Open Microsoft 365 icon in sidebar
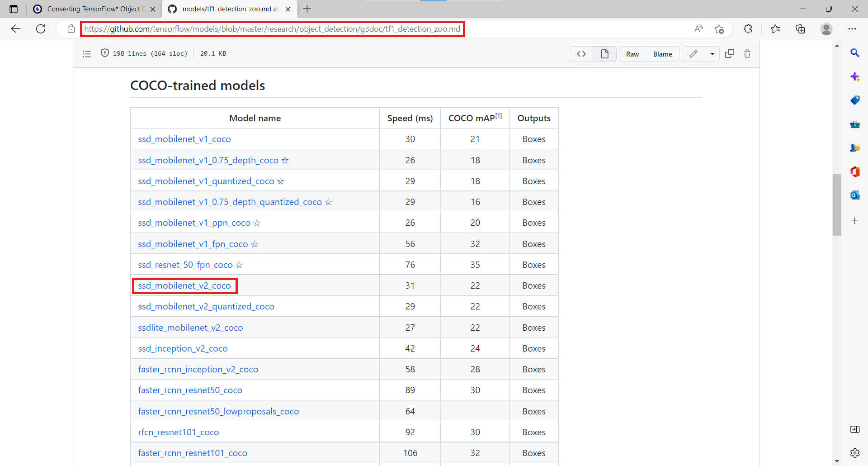The width and height of the screenshot is (868, 466). 855,171
